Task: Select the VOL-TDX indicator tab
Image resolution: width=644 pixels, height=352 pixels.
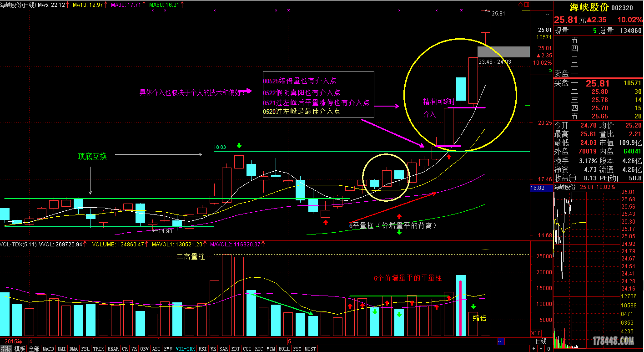Action: (x=185, y=349)
